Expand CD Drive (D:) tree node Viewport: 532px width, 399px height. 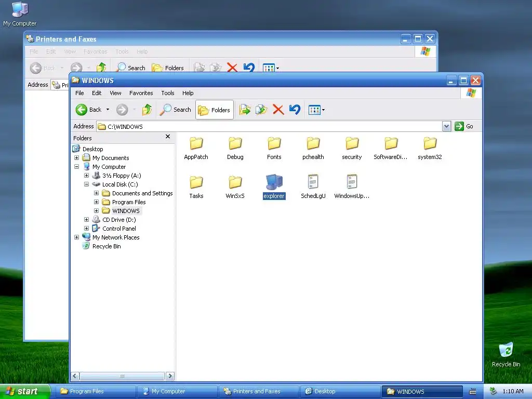(x=87, y=220)
